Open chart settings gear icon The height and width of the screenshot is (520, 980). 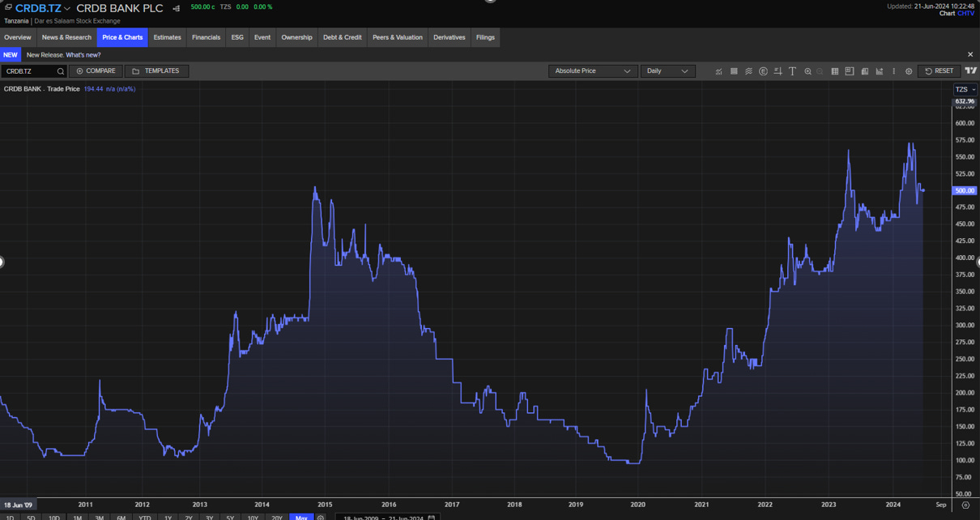[x=909, y=71]
